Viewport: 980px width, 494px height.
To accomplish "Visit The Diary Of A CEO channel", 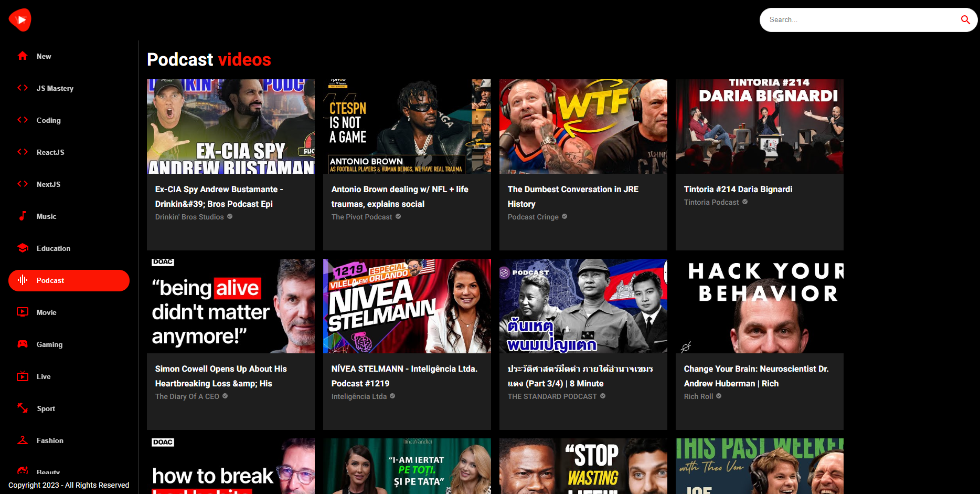I will click(187, 396).
